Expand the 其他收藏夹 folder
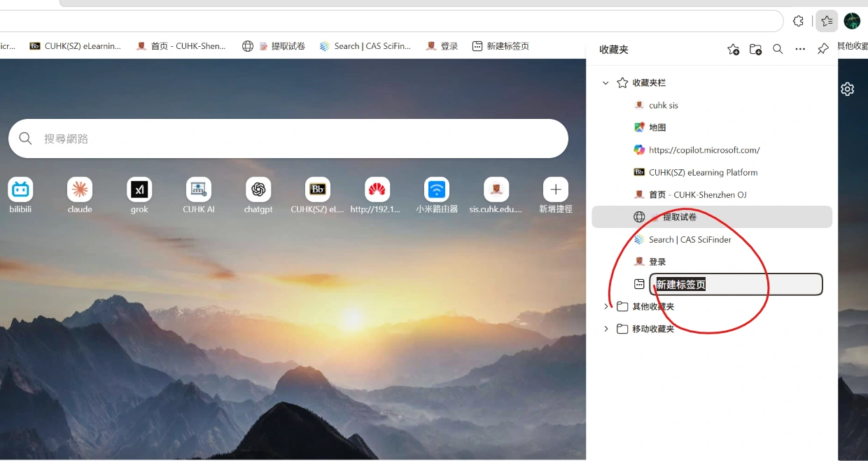868x461 pixels. point(605,306)
